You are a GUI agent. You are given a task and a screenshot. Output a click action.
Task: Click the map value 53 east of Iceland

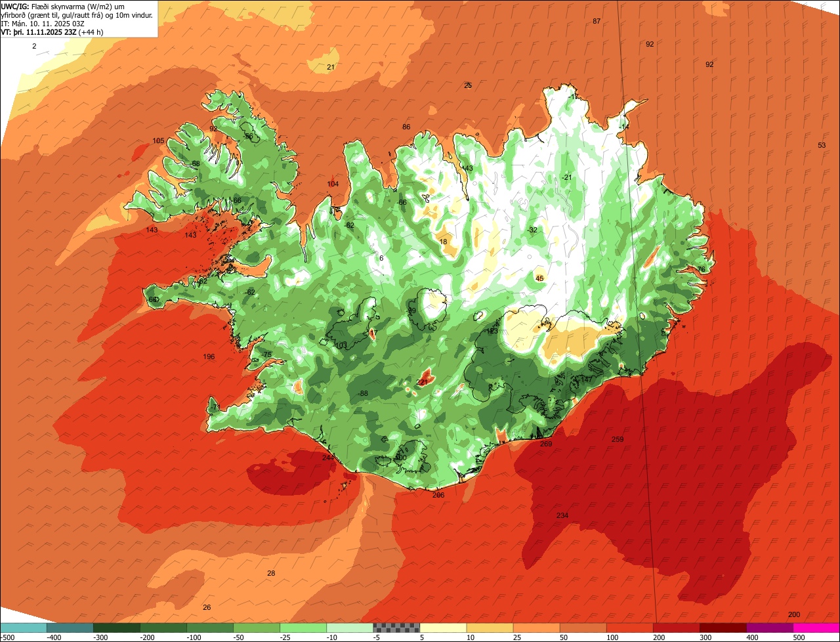[x=822, y=145]
